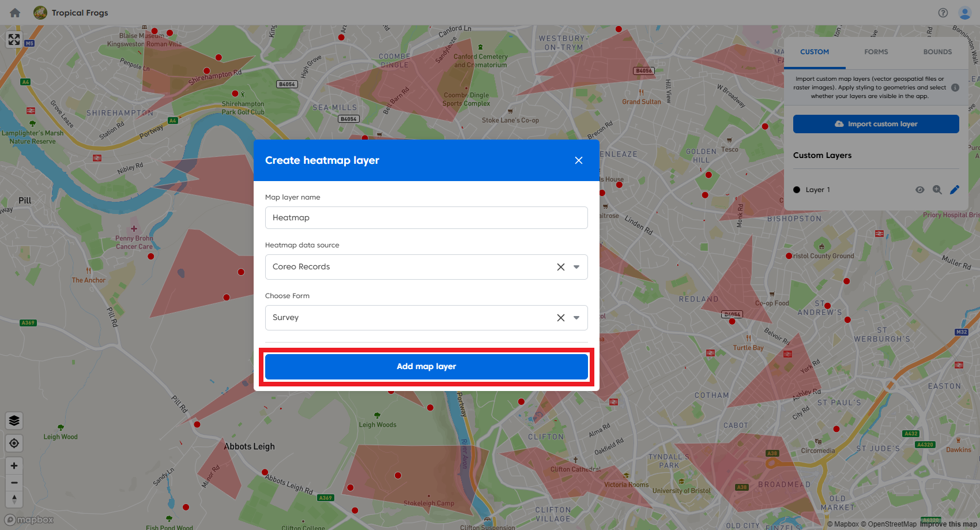Clear the Survey form selection
980x530 pixels.
click(560, 318)
